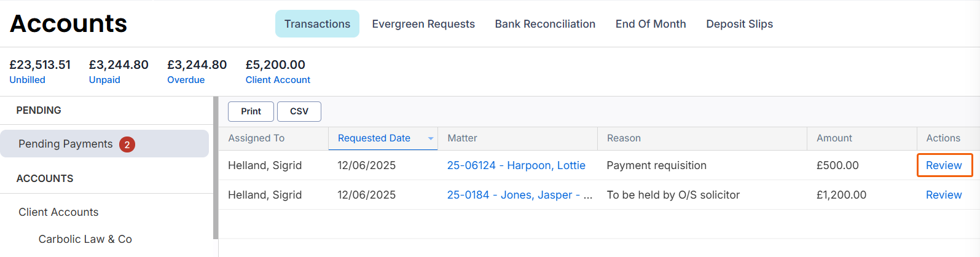This screenshot has width=980, height=257.
Task: Open matter 25-0184 - Jones, Jasper
Action: [519, 195]
